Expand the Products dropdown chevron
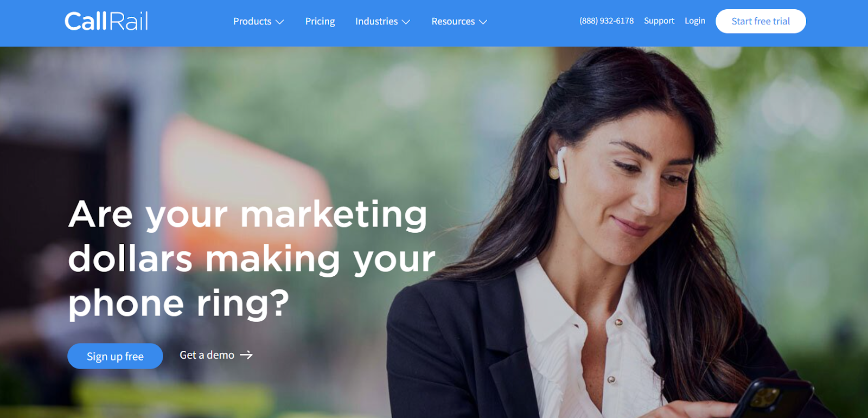Screen dimensions: 868x418 pos(280,22)
